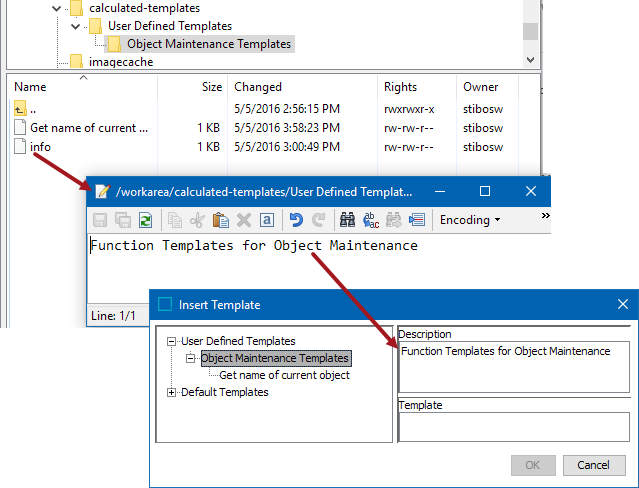
Task: Sort by the Rights column header
Action: 400,87
